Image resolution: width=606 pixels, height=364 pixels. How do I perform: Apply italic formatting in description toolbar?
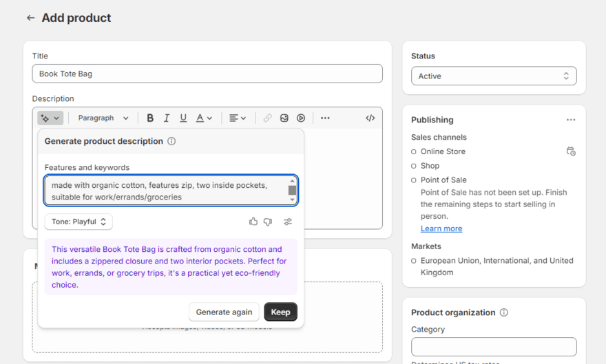click(x=167, y=118)
